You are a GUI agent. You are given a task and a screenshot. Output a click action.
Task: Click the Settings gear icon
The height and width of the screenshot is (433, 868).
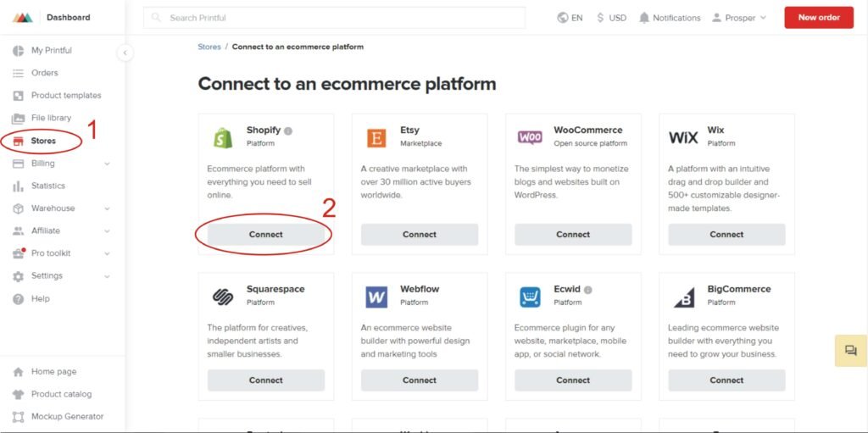(19, 276)
